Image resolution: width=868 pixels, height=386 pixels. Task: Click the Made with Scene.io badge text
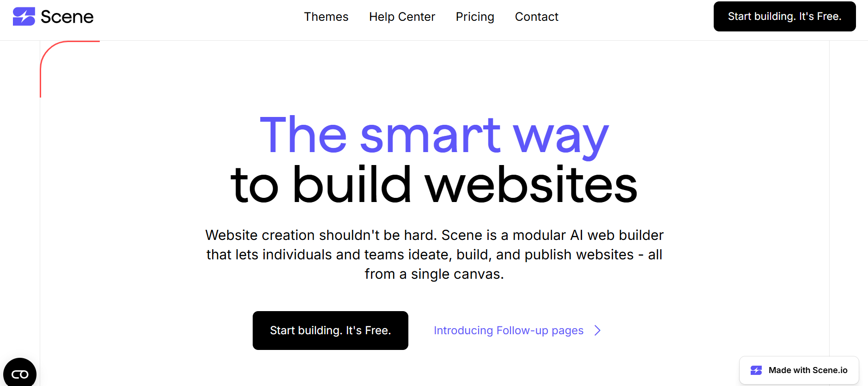coord(808,370)
